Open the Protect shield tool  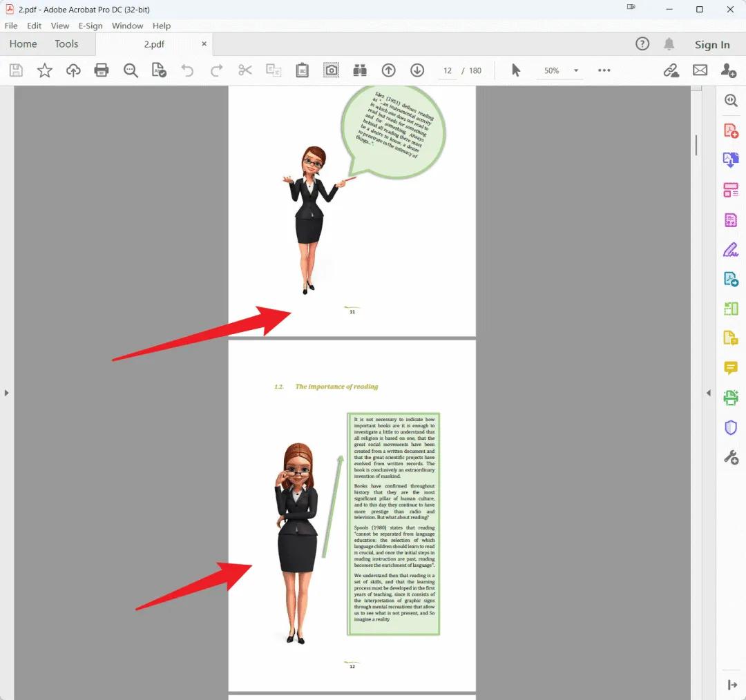pos(731,427)
